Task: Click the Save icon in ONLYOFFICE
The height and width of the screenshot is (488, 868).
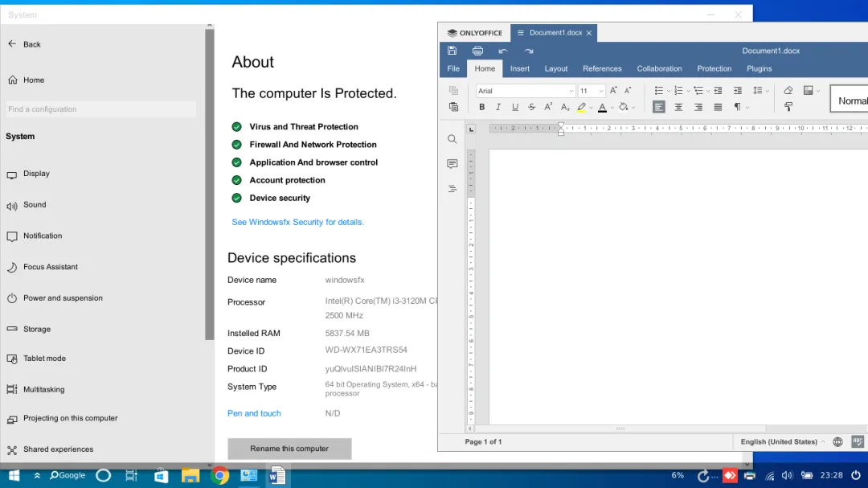Action: (x=452, y=51)
